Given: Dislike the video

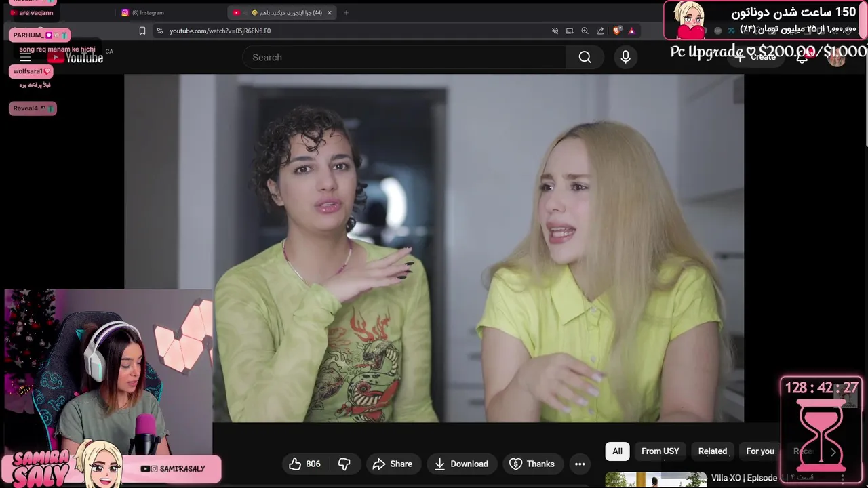Looking at the screenshot, I should click(344, 464).
